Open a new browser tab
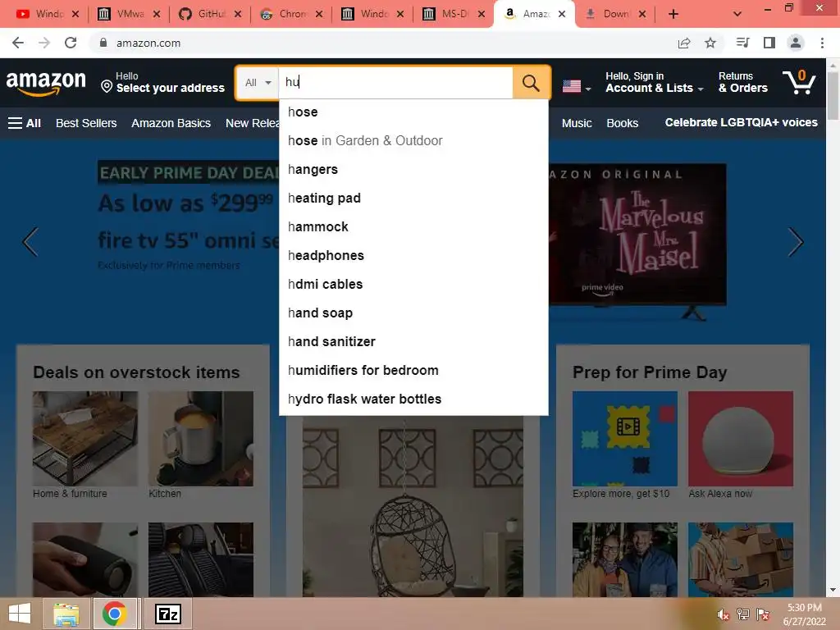Screen dimensions: 840x630 (x=673, y=14)
